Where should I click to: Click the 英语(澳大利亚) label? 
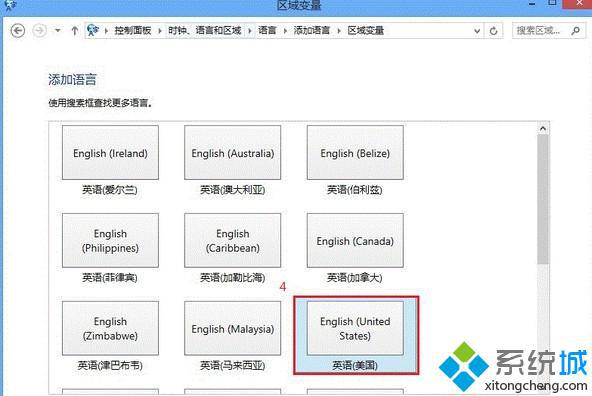(x=233, y=190)
